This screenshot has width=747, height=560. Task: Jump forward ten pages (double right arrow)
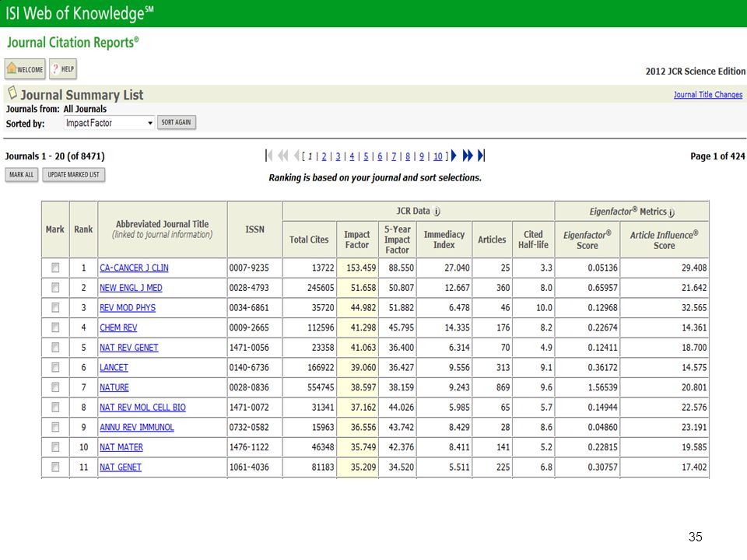pos(468,156)
